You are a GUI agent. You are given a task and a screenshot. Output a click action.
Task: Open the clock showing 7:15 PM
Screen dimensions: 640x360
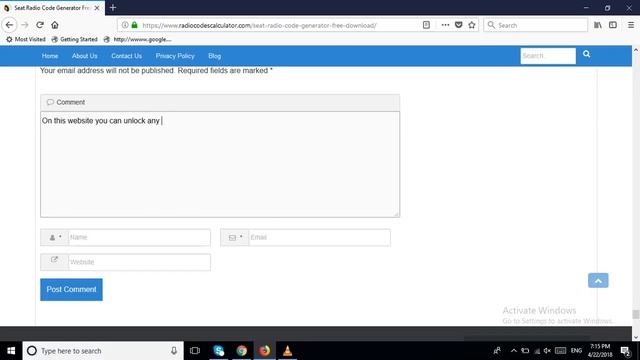[x=600, y=351]
